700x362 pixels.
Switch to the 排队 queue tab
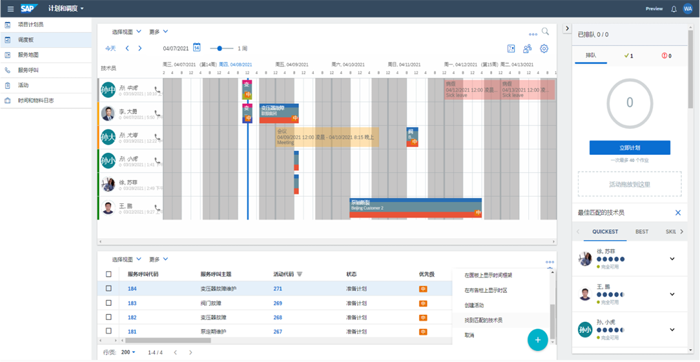point(591,56)
